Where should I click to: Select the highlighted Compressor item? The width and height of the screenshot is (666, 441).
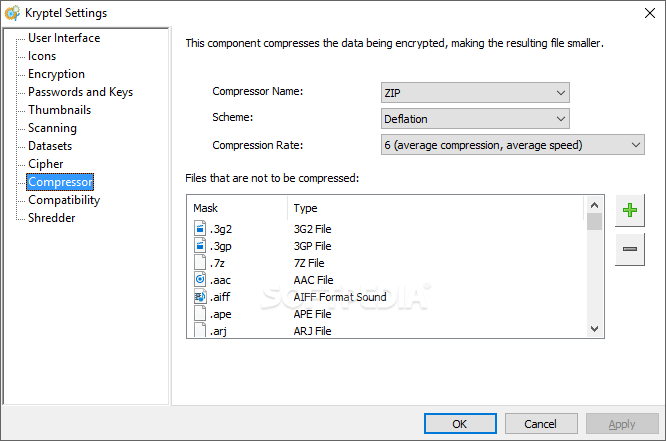[60, 182]
